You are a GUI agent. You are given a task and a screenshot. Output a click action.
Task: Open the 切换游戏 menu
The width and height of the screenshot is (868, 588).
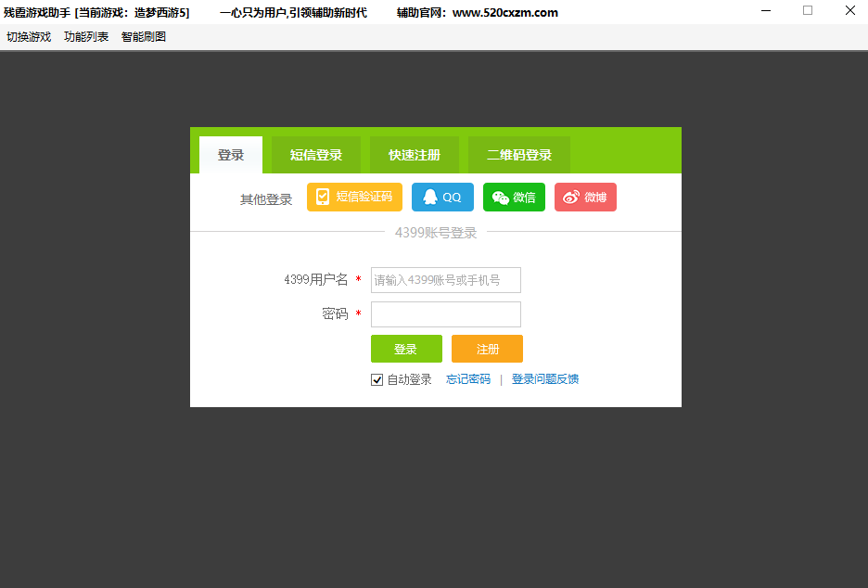[x=29, y=37]
